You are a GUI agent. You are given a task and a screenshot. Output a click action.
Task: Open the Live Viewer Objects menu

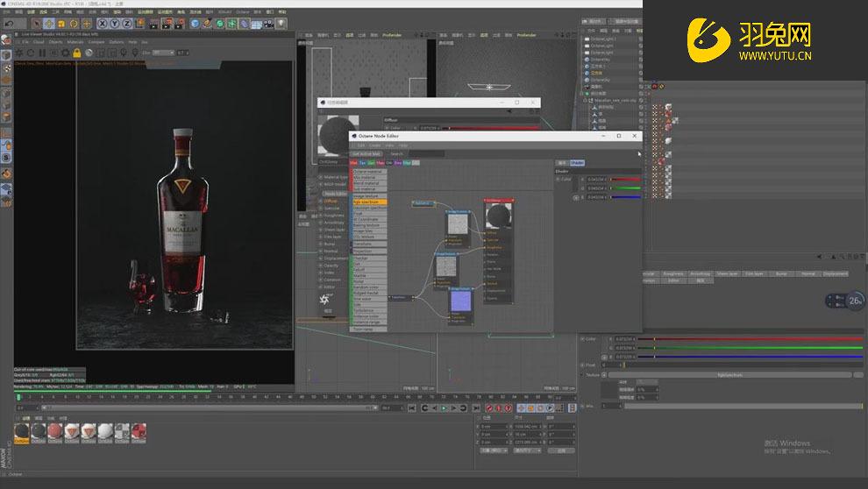click(x=55, y=42)
